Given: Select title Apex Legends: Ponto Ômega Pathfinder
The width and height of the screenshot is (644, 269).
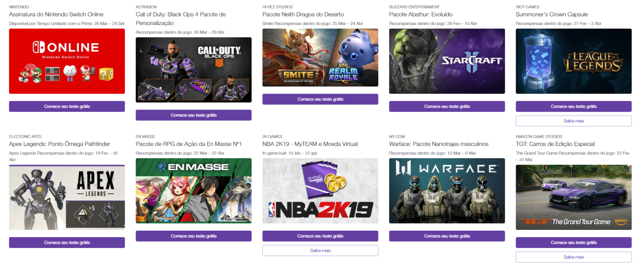Looking at the screenshot, I should [60, 144].
